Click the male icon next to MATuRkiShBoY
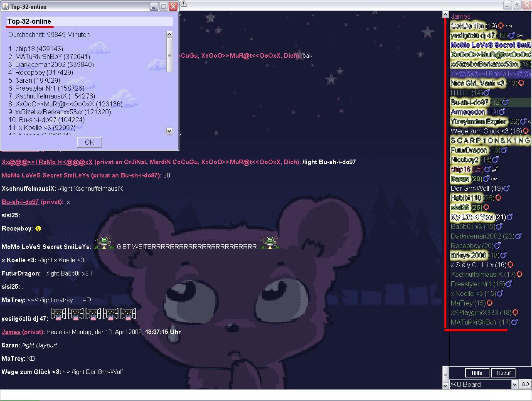Viewport: 532px width, 401px height. pyautogui.click(x=515, y=322)
